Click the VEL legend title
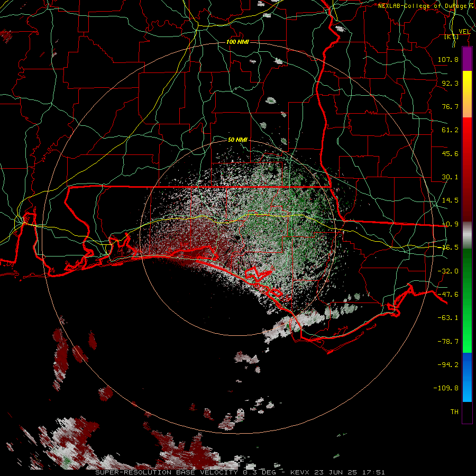476x476 pixels. click(464, 32)
